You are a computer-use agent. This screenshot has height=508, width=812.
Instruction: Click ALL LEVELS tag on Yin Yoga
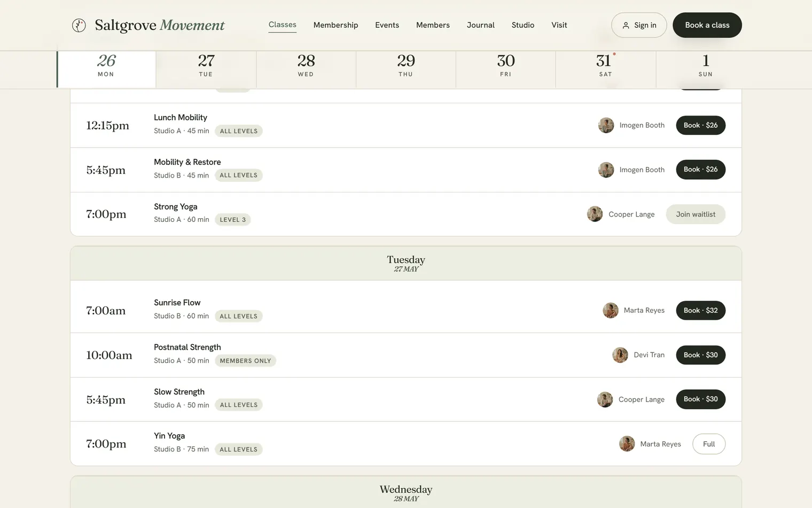tap(239, 450)
